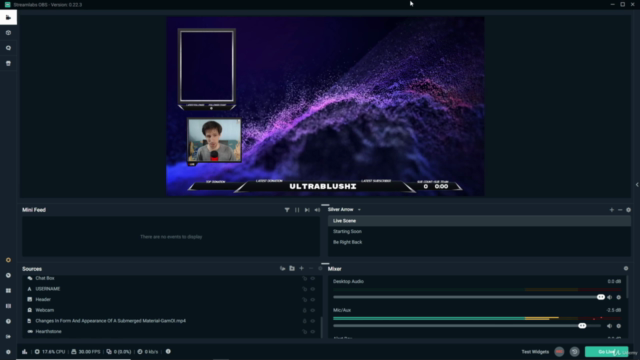Open the Help question mark icon in sidebar
This screenshot has width=640, height=360.
click(8, 321)
